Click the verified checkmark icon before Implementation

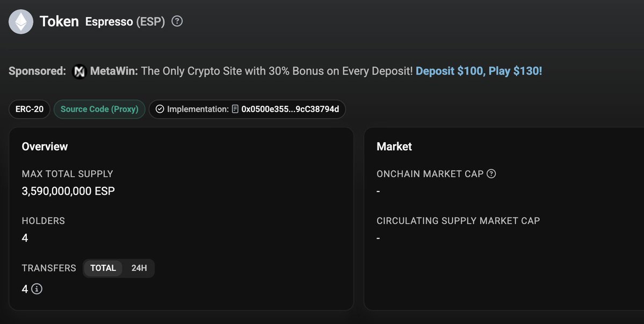click(160, 109)
